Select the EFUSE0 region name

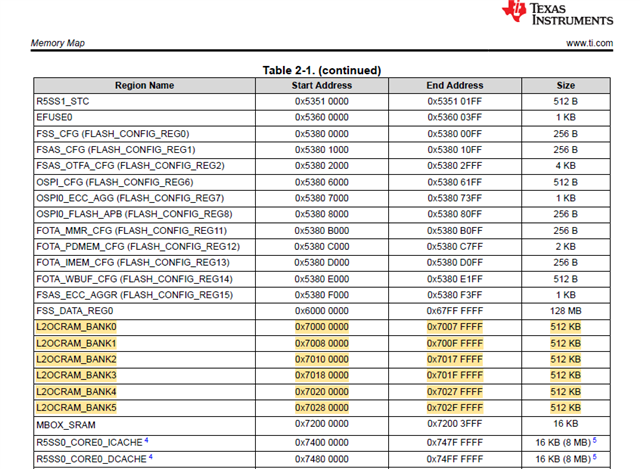point(54,117)
